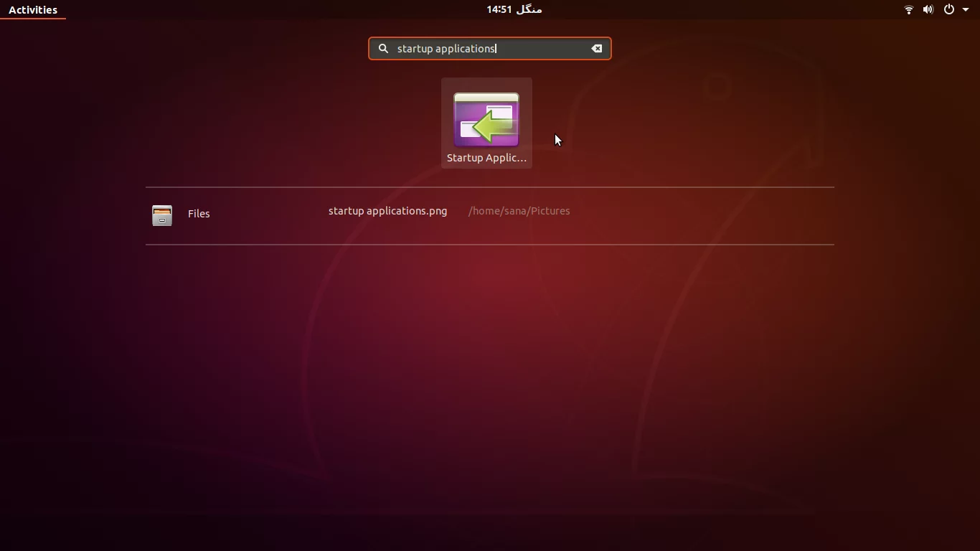Click the power icon in top bar
Image resolution: width=980 pixels, height=551 pixels.
[x=948, y=9]
